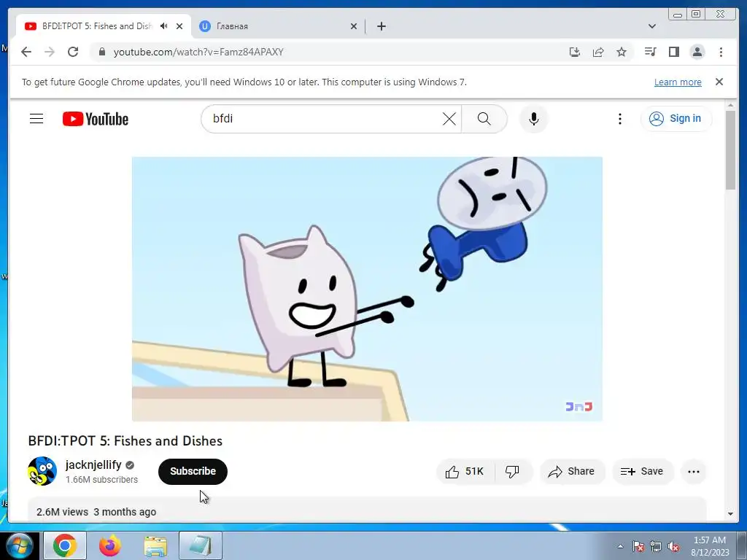
Task: Click the notepad taskbar icon
Action: tap(201, 545)
